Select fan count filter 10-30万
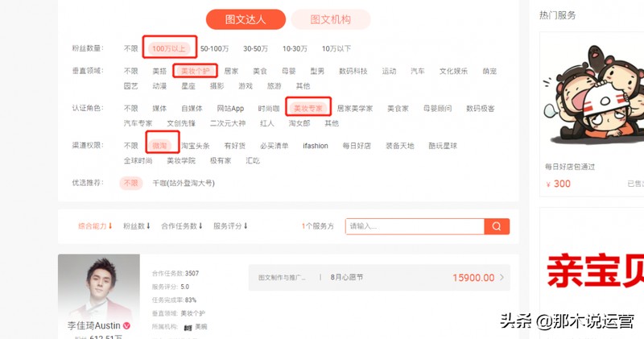Screen dimensions: 644x339 (295, 48)
